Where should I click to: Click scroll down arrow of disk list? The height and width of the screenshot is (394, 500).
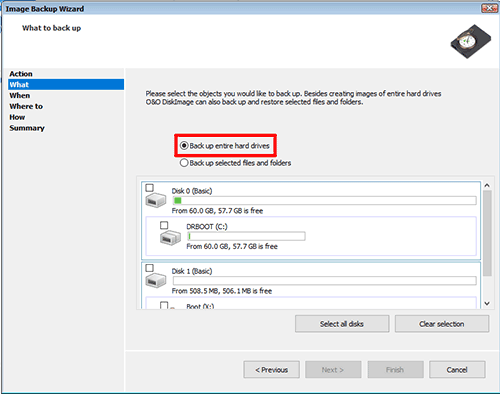pos(487,303)
